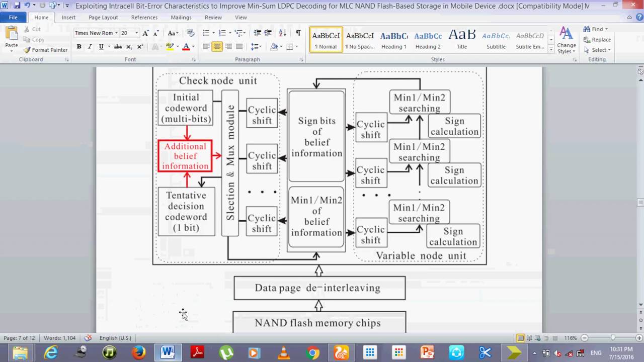Switch to Full Screen Reading view
Image resolution: width=644 pixels, height=362 pixels.
pos(529,338)
